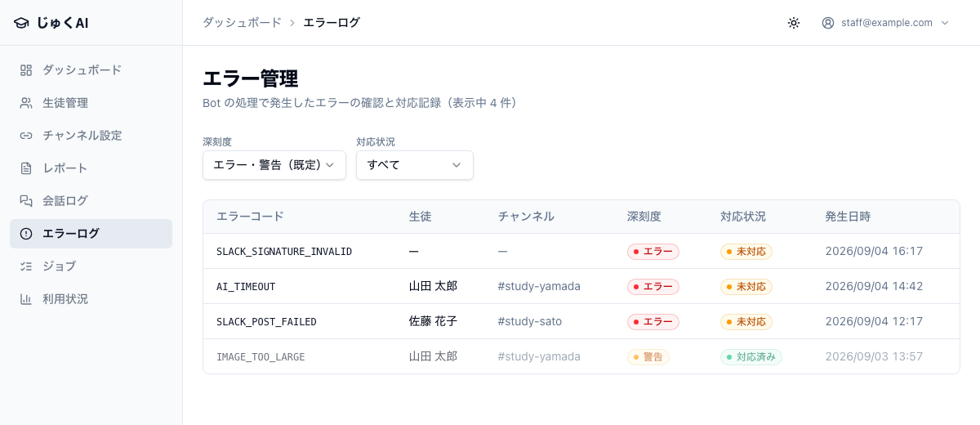Click the じゅくAI brand name
This screenshot has width=980, height=425.
(x=62, y=23)
